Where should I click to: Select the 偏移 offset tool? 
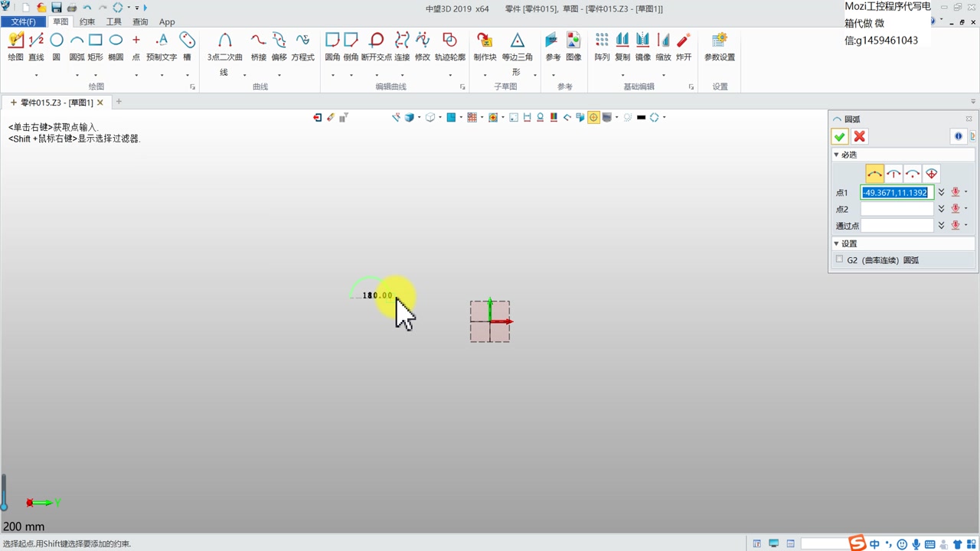point(279,47)
